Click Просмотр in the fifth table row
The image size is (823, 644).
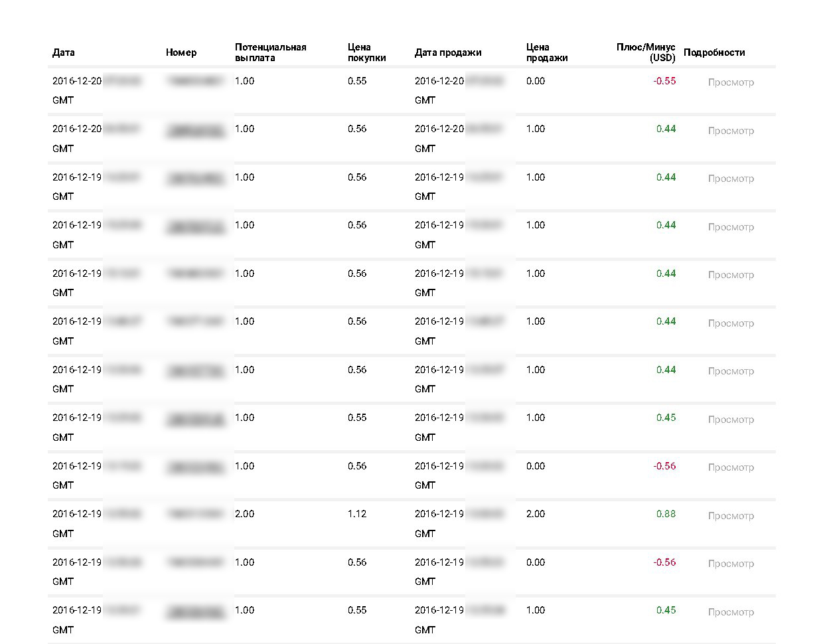click(x=731, y=275)
